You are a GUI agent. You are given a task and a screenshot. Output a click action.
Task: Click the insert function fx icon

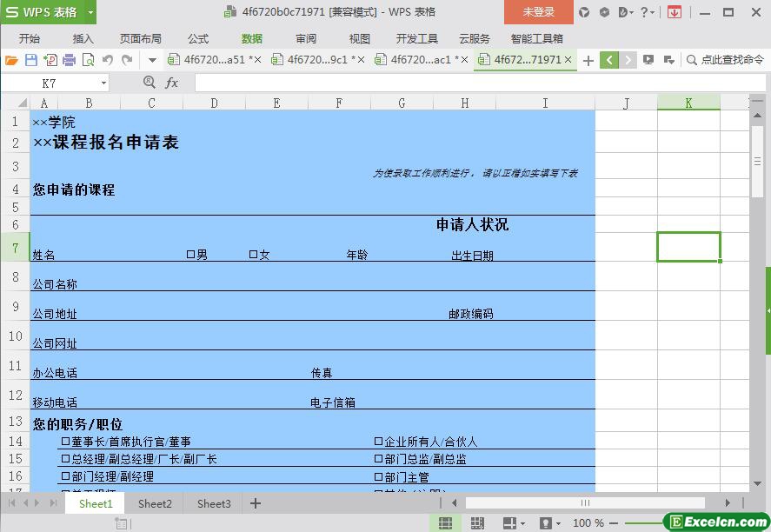tap(171, 83)
